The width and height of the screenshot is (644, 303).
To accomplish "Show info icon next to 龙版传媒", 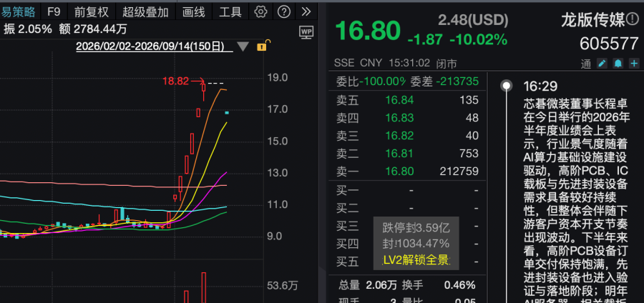I will [x=633, y=19].
